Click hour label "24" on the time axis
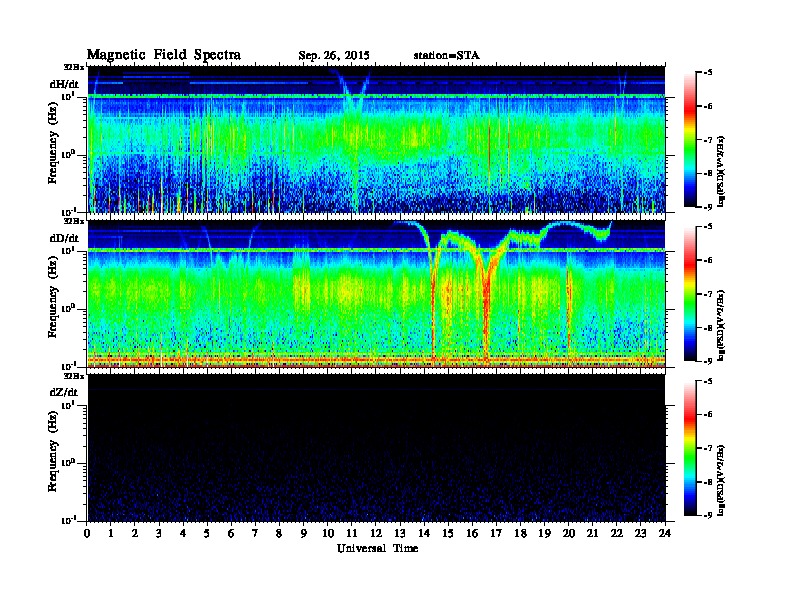Screen dimensions: 792x612 coord(665,534)
